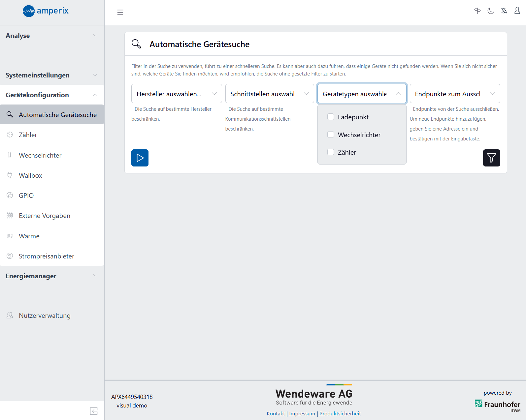The image size is (526, 420).
Task: Expand the Endpunkte zum Ausschließen dropdown
Action: tap(454, 94)
